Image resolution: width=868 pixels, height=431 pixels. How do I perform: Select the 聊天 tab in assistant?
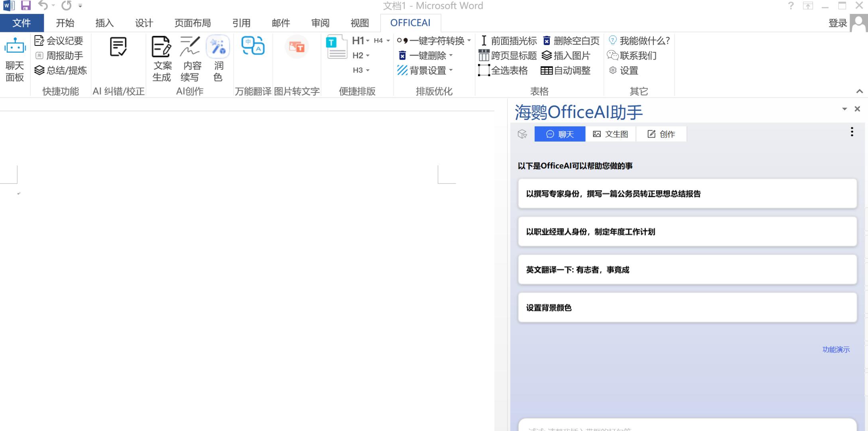coord(560,134)
